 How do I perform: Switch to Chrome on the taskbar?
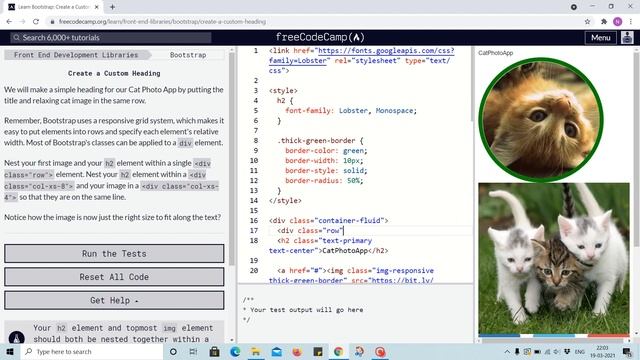(338, 351)
